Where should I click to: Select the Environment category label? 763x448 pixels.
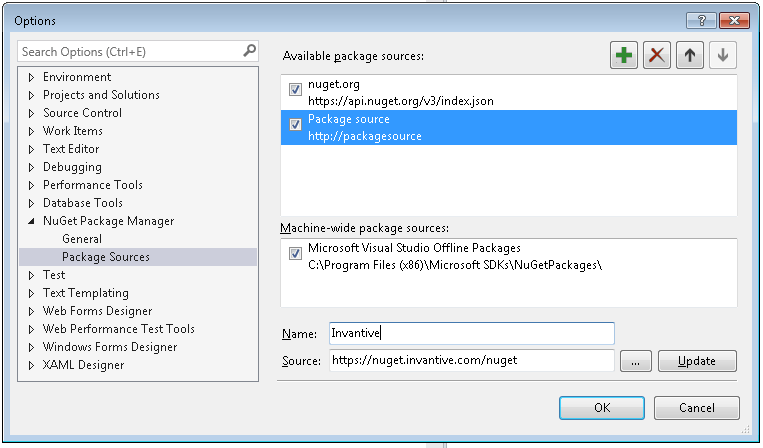[77, 77]
